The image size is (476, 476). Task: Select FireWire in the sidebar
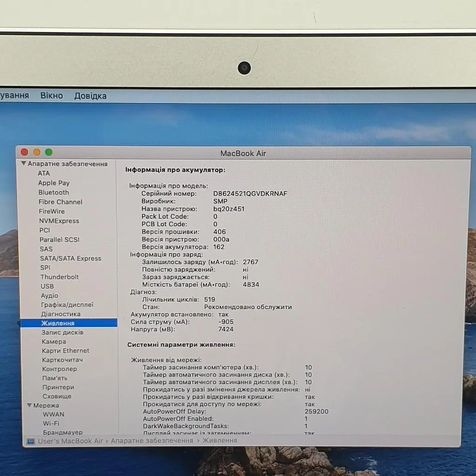[x=52, y=212]
